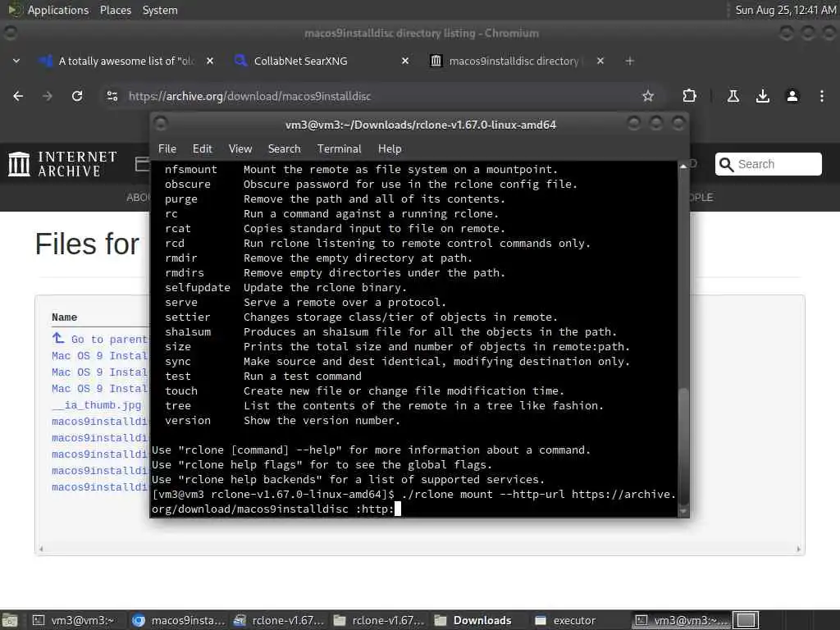Image resolution: width=840 pixels, height=630 pixels.
Task: Click file listing right scroll arrow
Action: [798, 549]
